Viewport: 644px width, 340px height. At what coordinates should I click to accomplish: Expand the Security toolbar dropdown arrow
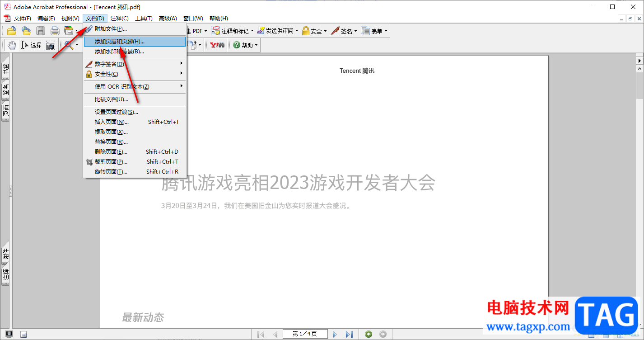pyautogui.click(x=325, y=31)
